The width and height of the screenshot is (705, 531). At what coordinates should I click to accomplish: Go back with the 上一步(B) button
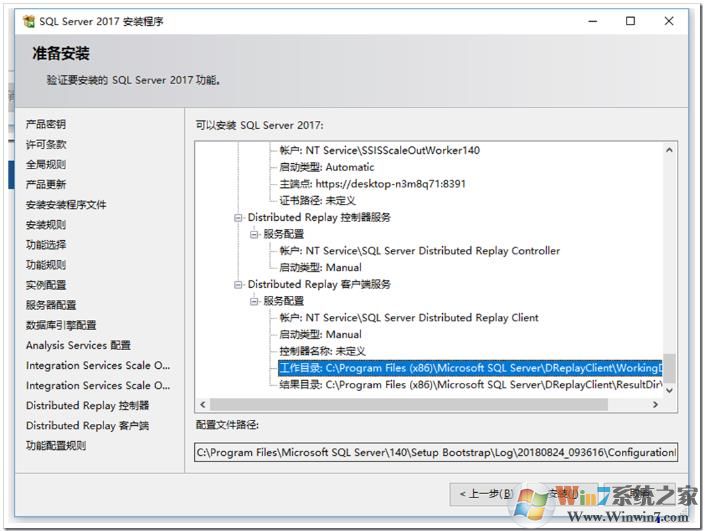[x=485, y=494]
